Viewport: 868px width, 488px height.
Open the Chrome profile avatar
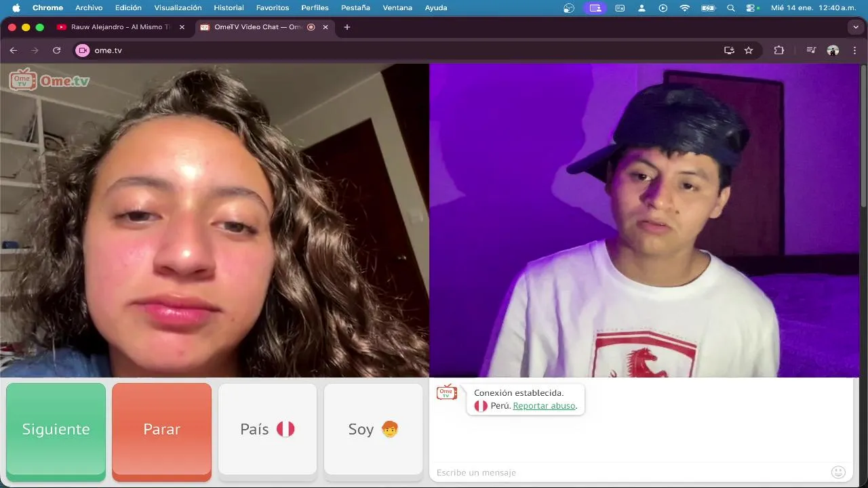(833, 50)
